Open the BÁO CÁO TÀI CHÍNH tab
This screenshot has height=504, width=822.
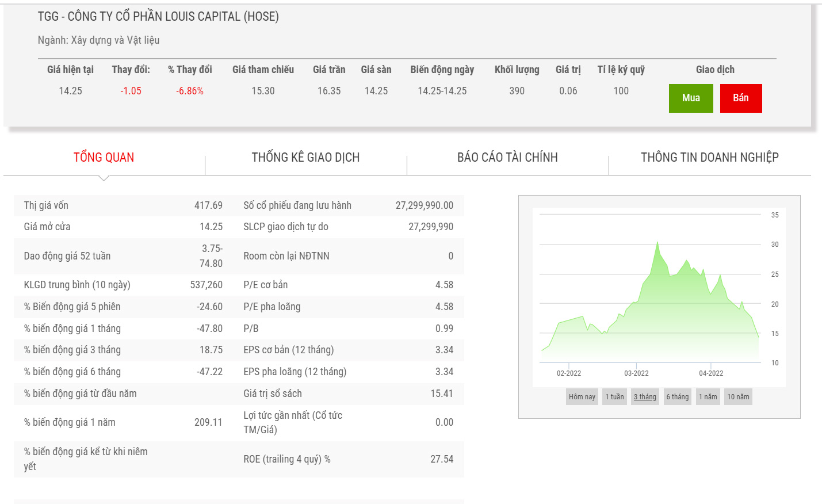pos(507,158)
